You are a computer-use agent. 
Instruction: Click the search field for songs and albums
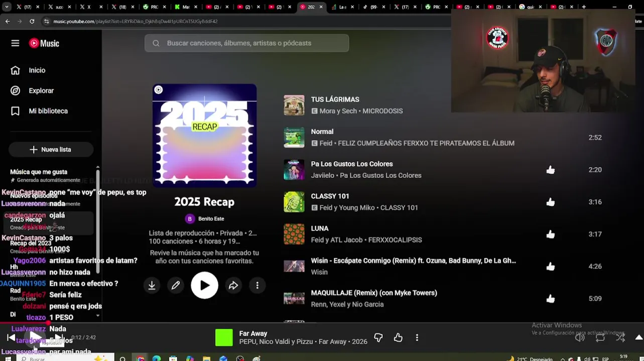tap(246, 43)
